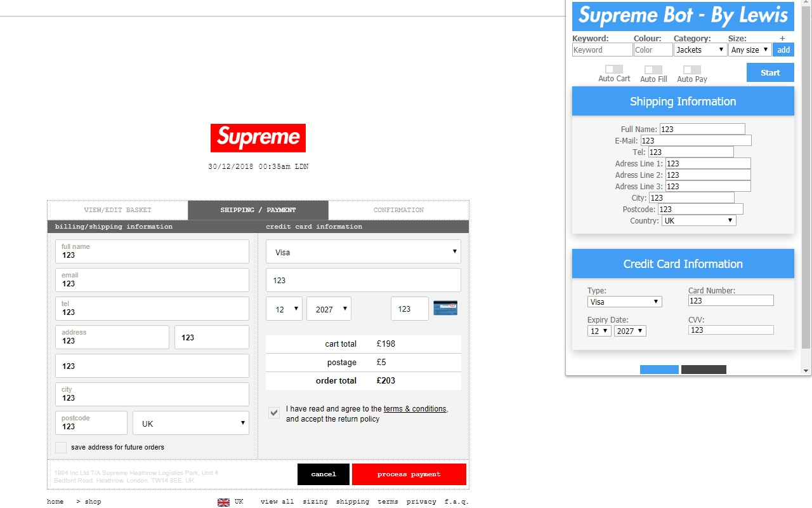
Task: Open the shipping footer link
Action: pyautogui.click(x=353, y=502)
